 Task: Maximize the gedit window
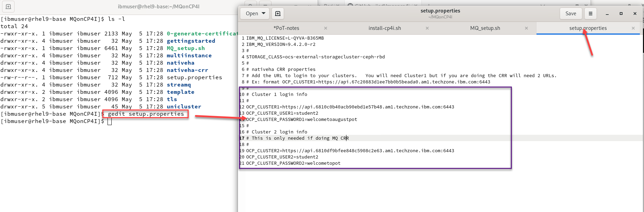tap(621, 14)
